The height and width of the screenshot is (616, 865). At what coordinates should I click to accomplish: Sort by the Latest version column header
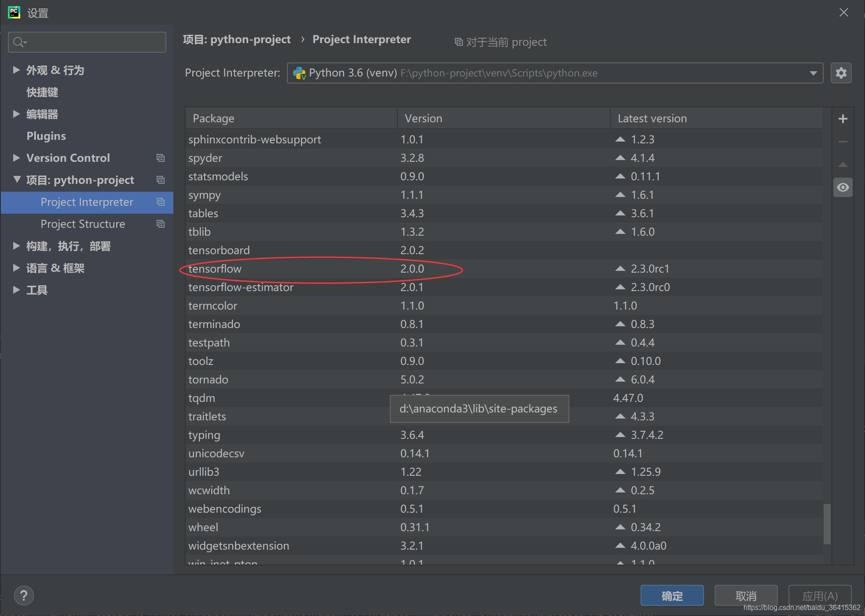pos(652,119)
